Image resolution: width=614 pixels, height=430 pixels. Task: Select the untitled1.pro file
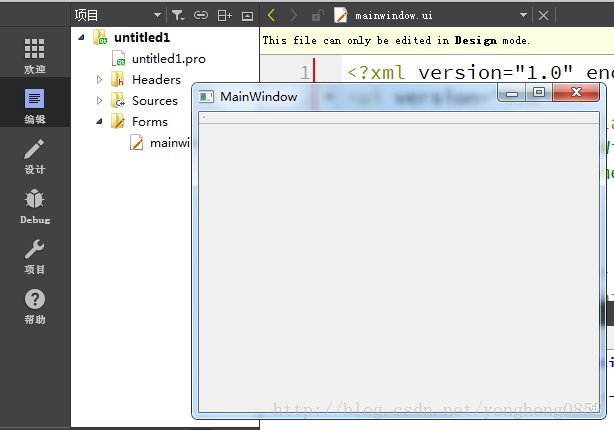tap(169, 59)
